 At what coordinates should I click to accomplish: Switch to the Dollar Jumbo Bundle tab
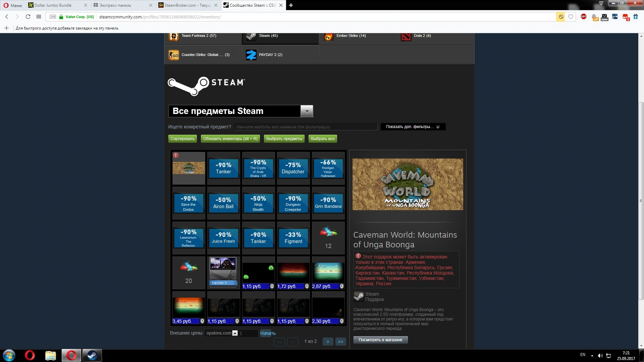(57, 5)
